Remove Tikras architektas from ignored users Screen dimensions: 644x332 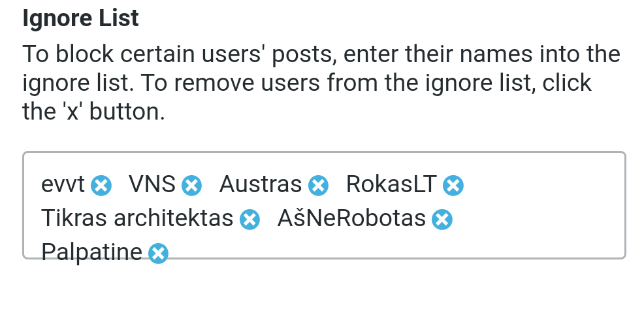(x=250, y=219)
